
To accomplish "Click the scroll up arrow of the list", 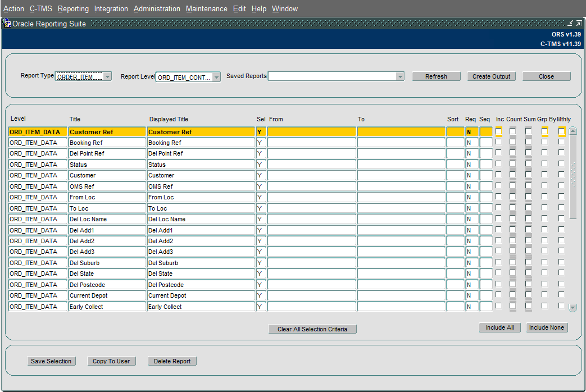I will click(x=573, y=131).
